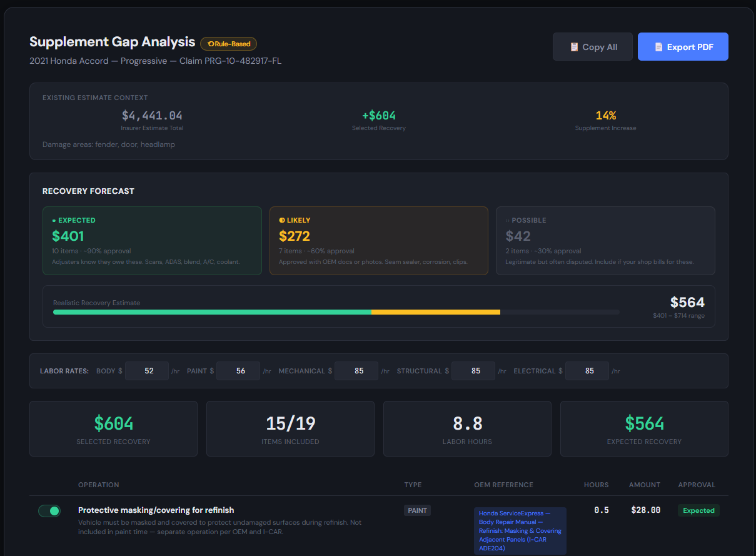Edit the Structural labor rate input
This screenshot has height=556, width=756.
473,371
